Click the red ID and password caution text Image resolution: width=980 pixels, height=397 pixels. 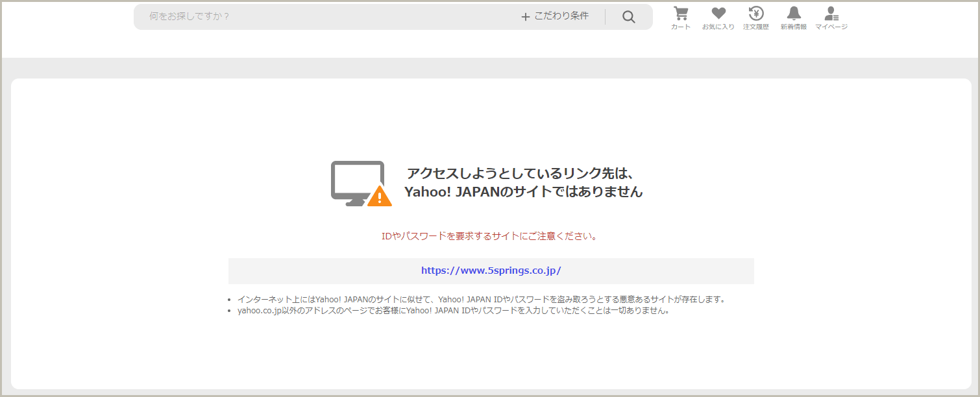pyautogui.click(x=491, y=236)
